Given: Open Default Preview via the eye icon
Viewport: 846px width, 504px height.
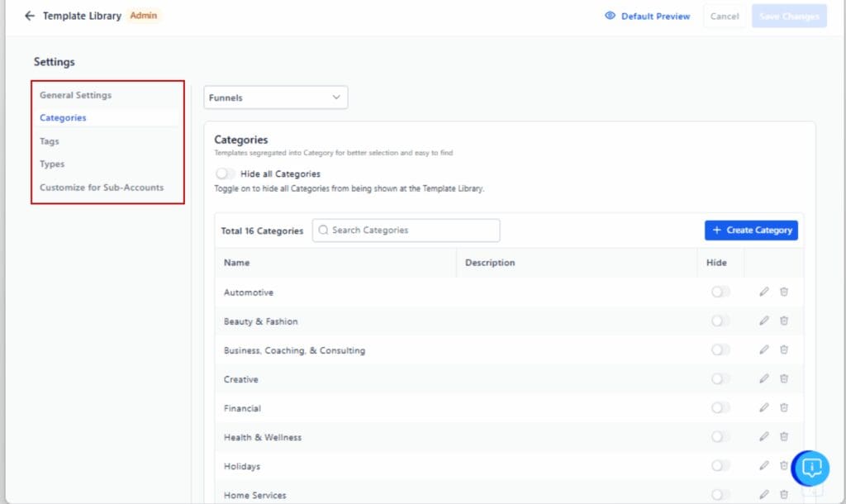Looking at the screenshot, I should pos(610,16).
